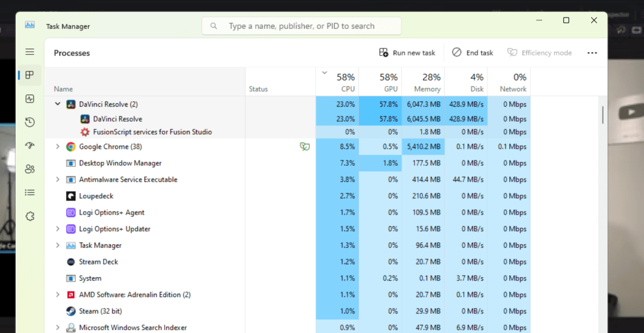
Task: Click the AMD Software Adrenalin icon
Action: [71, 295]
